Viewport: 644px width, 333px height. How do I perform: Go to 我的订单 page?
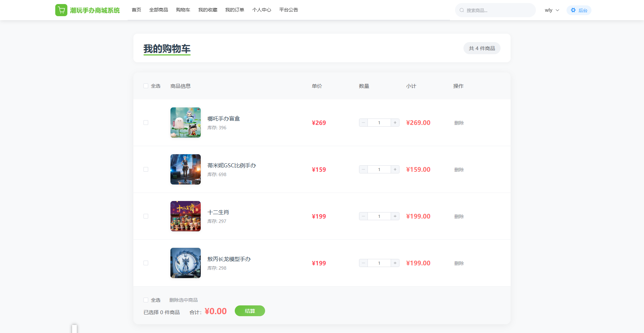coord(234,10)
